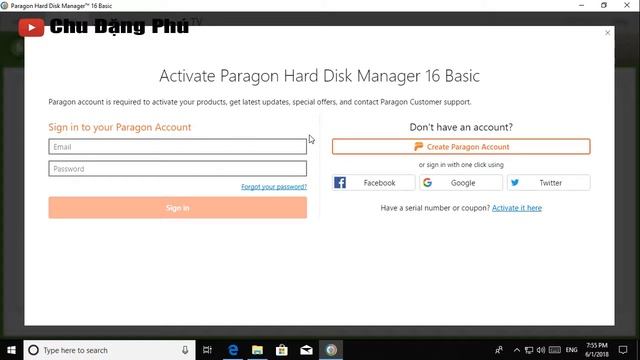Launch Microsoft Edge from taskbar
640x360 pixels.
[233, 350]
